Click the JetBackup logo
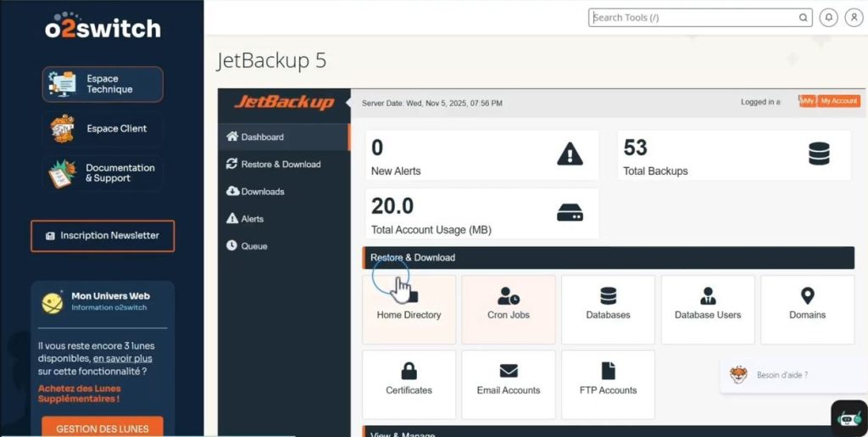Viewport: 868px width, 437px height. point(284,103)
